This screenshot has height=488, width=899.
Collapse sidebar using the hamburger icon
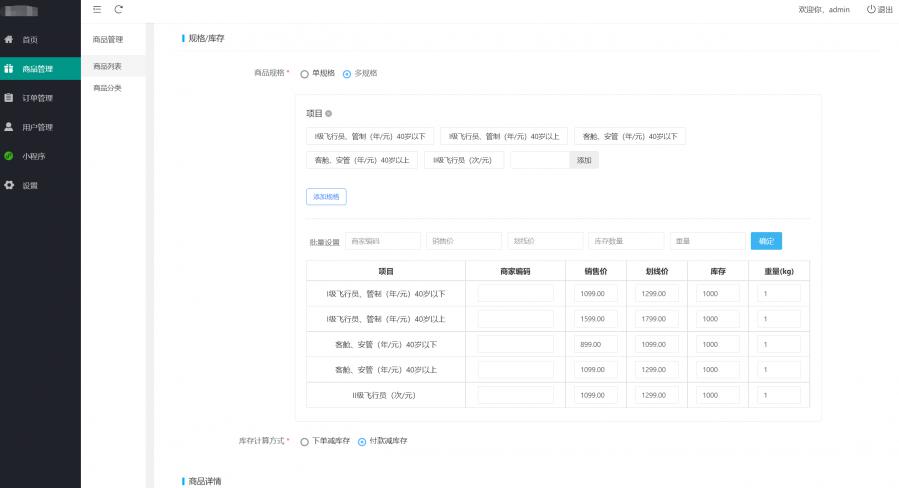coord(97,9)
